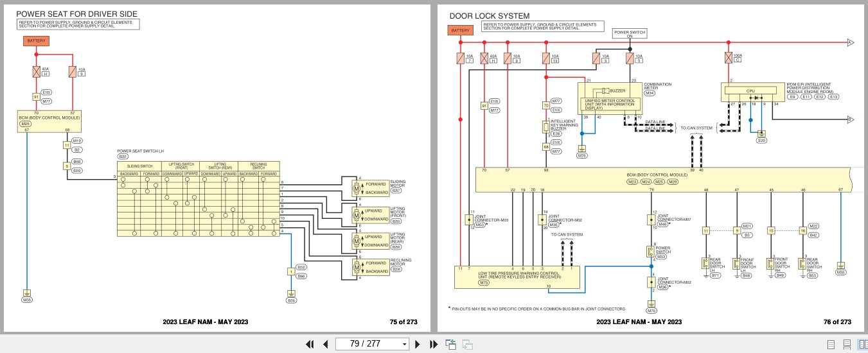Image resolution: width=868 pixels, height=353 pixels.
Task: Click the LIFTING MOTOR (FRONT) label
Action: (x=398, y=212)
